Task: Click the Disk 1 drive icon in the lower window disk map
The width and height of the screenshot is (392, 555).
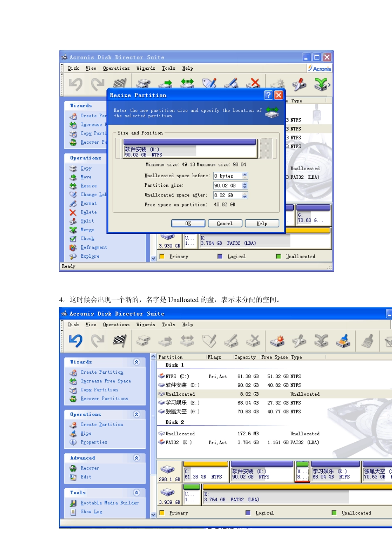Action: tap(167, 470)
